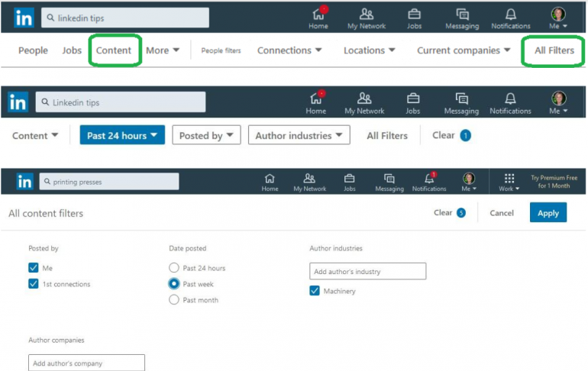Uncheck the 'Machinery' industry checkbox
588x371 pixels.
(315, 291)
